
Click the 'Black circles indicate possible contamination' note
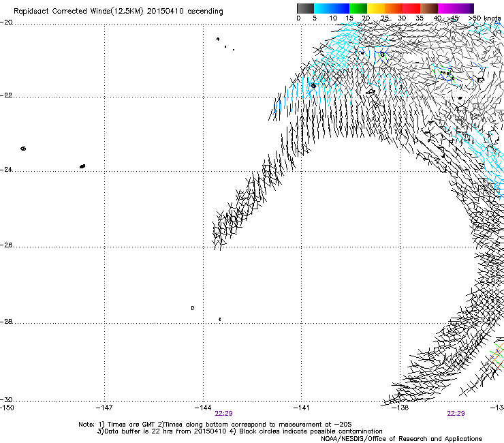(x=311, y=431)
